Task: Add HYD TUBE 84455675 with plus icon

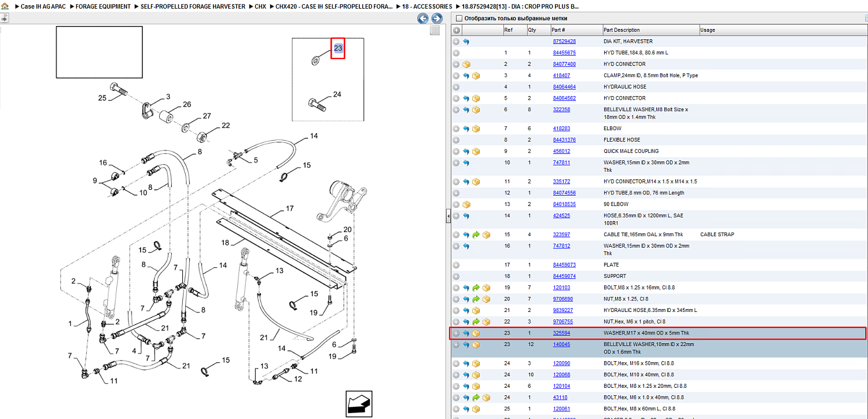Action: coord(457,53)
